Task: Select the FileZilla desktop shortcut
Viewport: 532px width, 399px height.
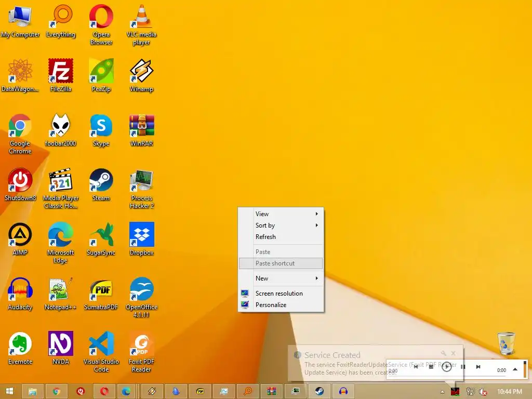Action: [x=60, y=76]
